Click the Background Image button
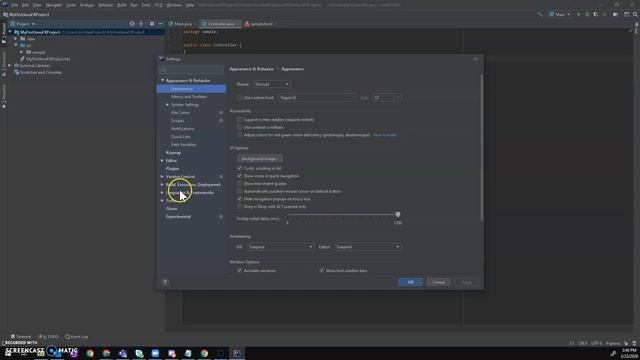This screenshot has height=360, width=640. [x=260, y=158]
